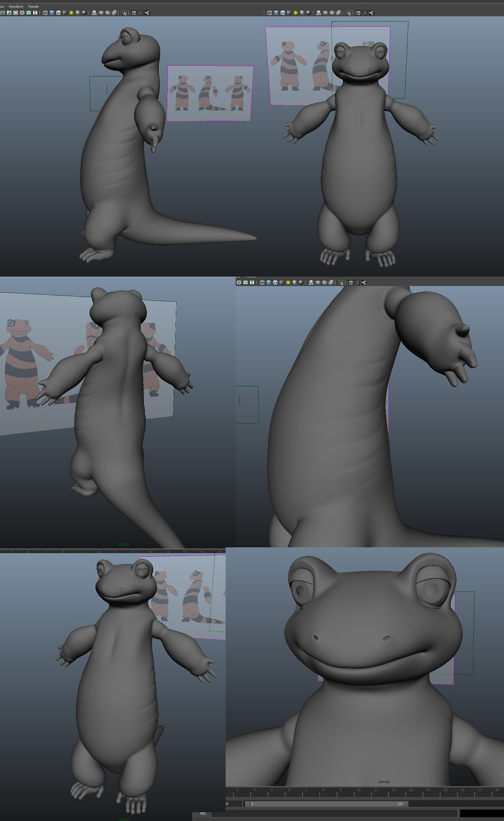The width and height of the screenshot is (504, 821).
Task: Select smooth shade all in middle-right viewport
Action: [268, 282]
